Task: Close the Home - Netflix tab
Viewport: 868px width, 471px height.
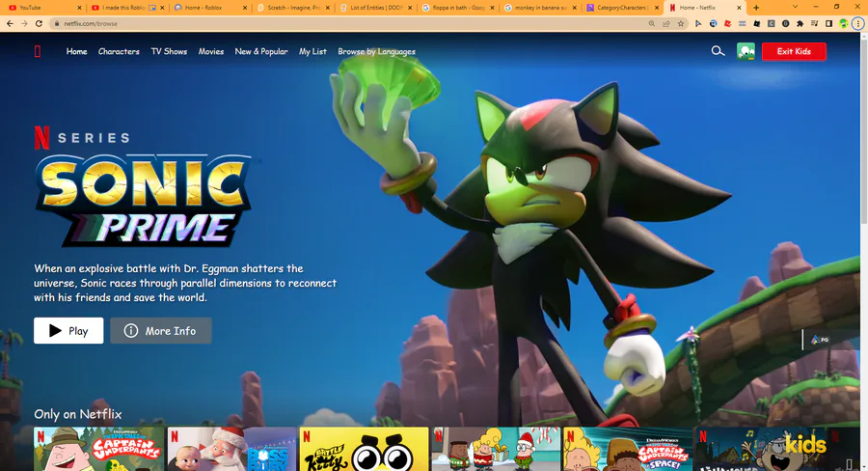Action: [739, 8]
